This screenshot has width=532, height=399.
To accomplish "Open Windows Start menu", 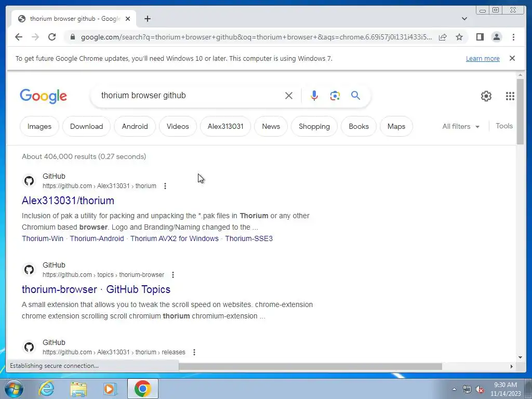I will pyautogui.click(x=13, y=389).
